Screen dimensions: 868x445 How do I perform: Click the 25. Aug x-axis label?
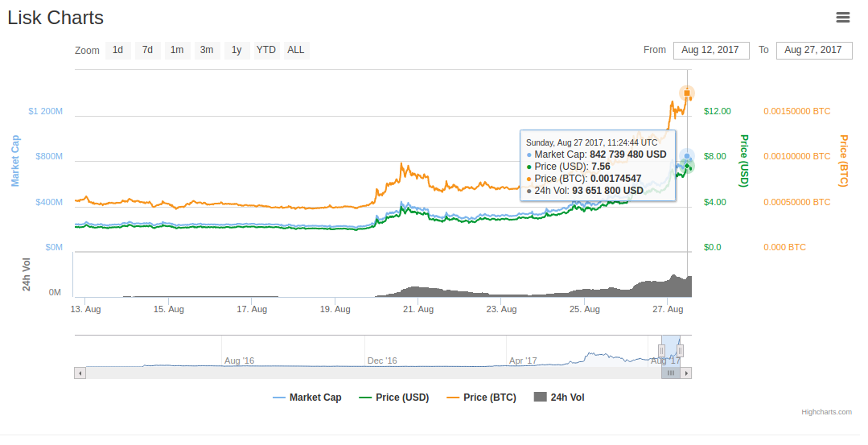coord(585,309)
